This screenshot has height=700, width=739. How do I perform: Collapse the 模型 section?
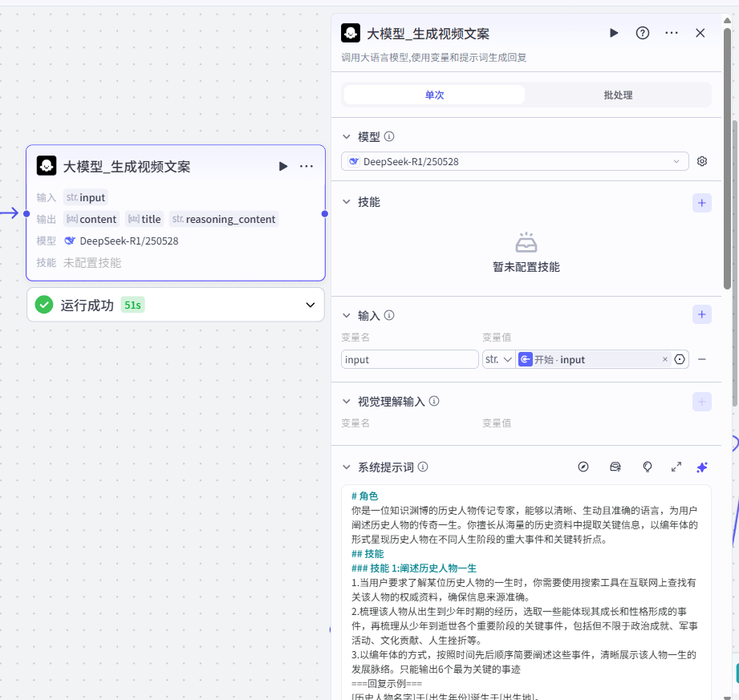pos(347,137)
